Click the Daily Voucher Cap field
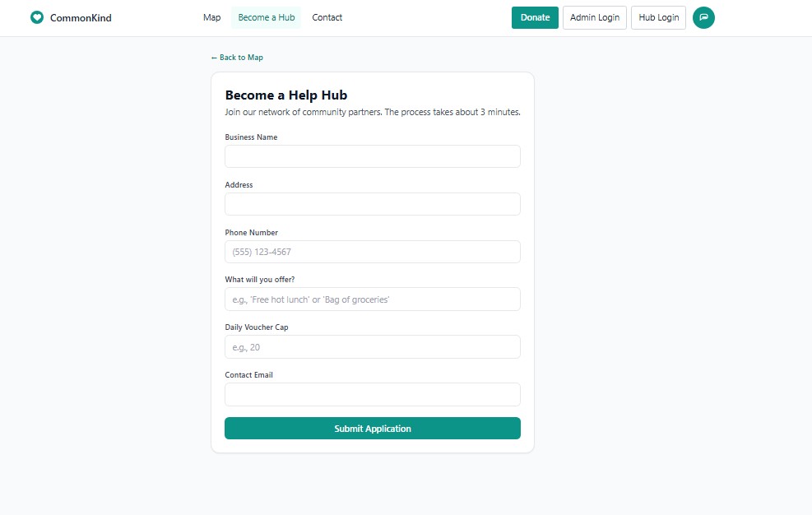 pos(373,347)
